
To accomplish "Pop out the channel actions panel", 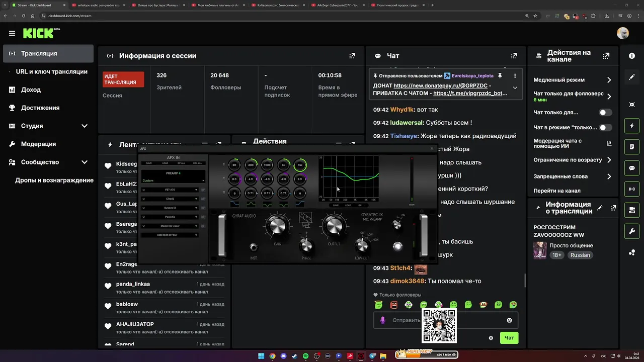I will tap(606, 56).
